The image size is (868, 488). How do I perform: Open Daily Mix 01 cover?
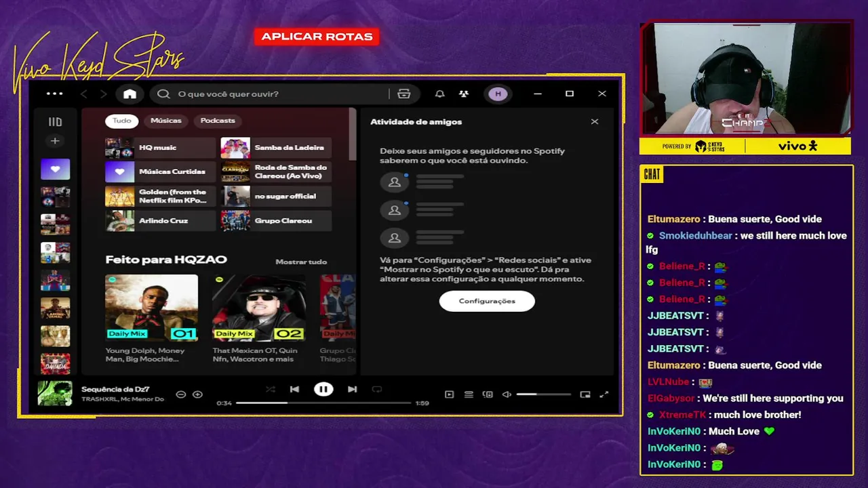[x=151, y=308]
